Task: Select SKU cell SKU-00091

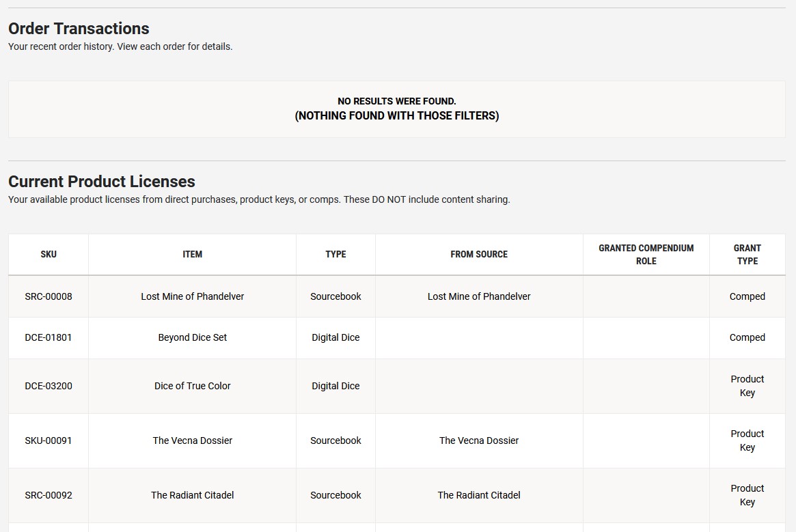Action: (x=49, y=440)
